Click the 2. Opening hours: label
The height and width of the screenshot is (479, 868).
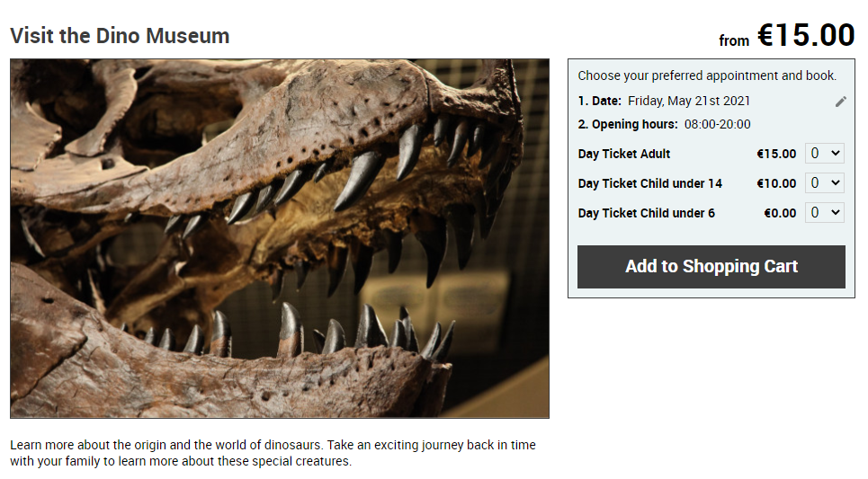pos(628,124)
